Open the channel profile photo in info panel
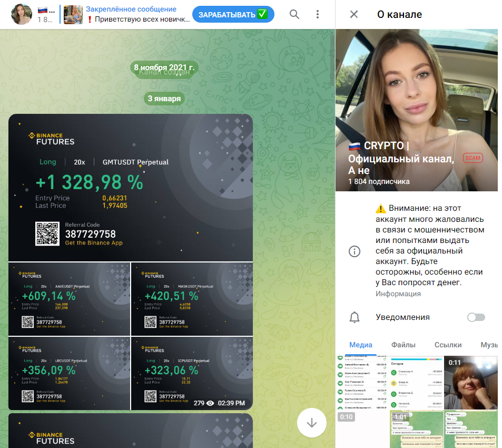 [417, 110]
